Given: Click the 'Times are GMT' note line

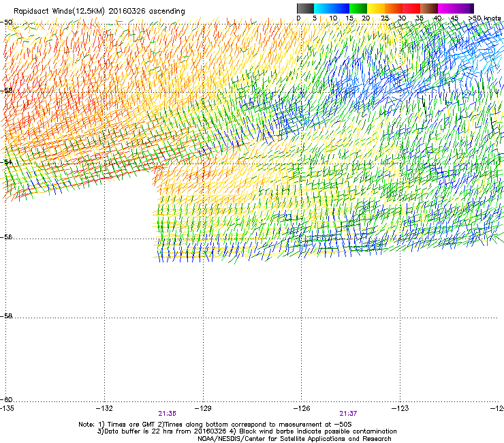Looking at the screenshot, I should [x=215, y=425].
